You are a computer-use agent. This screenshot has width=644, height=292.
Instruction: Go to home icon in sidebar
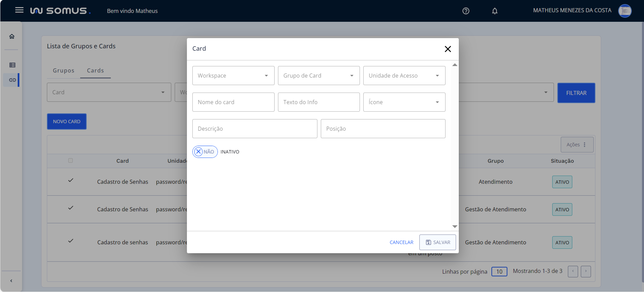tap(12, 36)
